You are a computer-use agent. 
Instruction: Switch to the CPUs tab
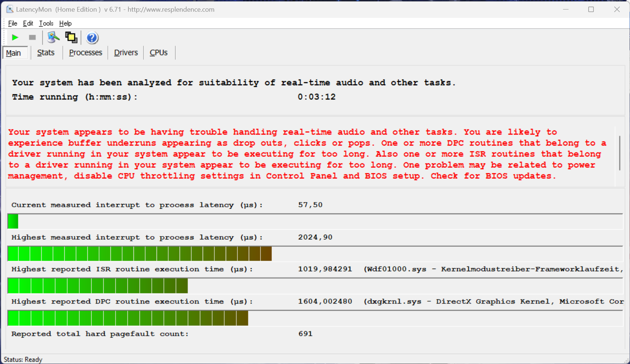point(159,53)
